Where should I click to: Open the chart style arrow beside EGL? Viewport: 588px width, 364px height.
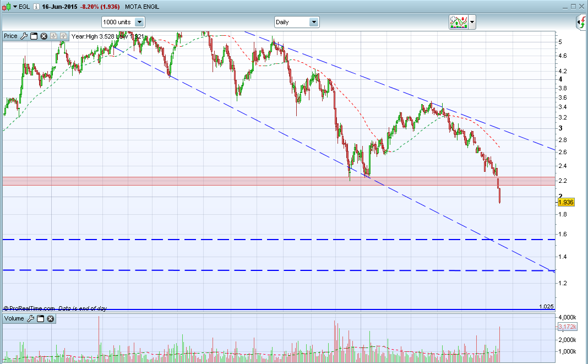(x=15, y=7)
